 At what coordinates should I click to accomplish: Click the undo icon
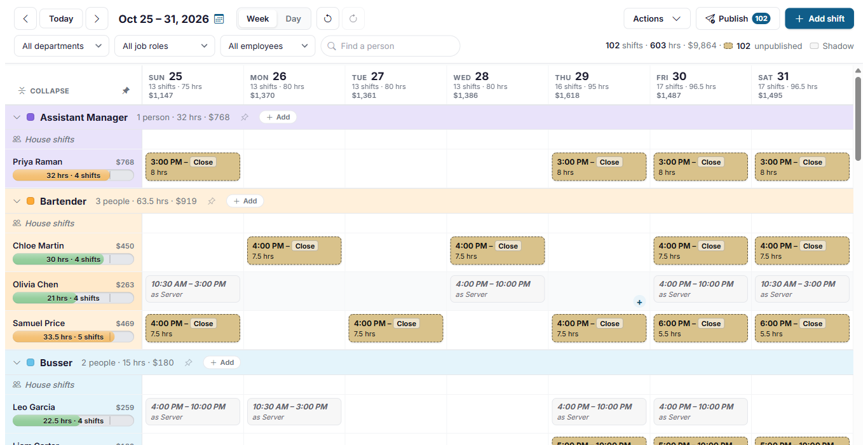pyautogui.click(x=328, y=18)
